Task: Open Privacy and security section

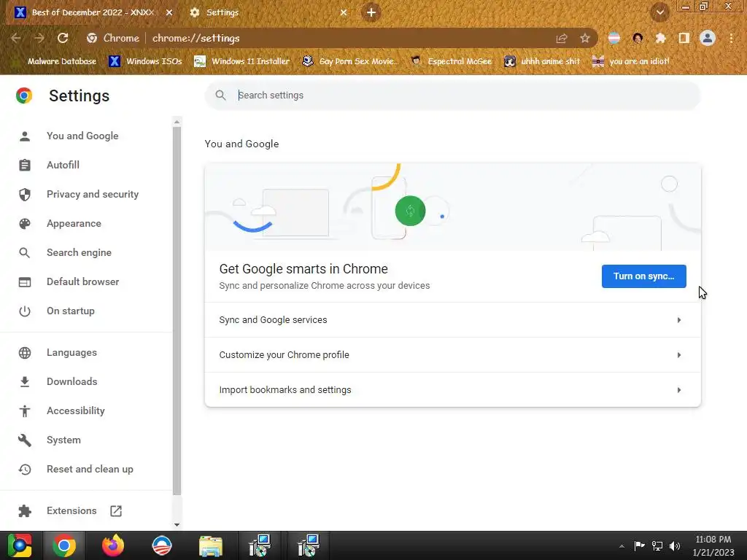Action: tap(93, 194)
